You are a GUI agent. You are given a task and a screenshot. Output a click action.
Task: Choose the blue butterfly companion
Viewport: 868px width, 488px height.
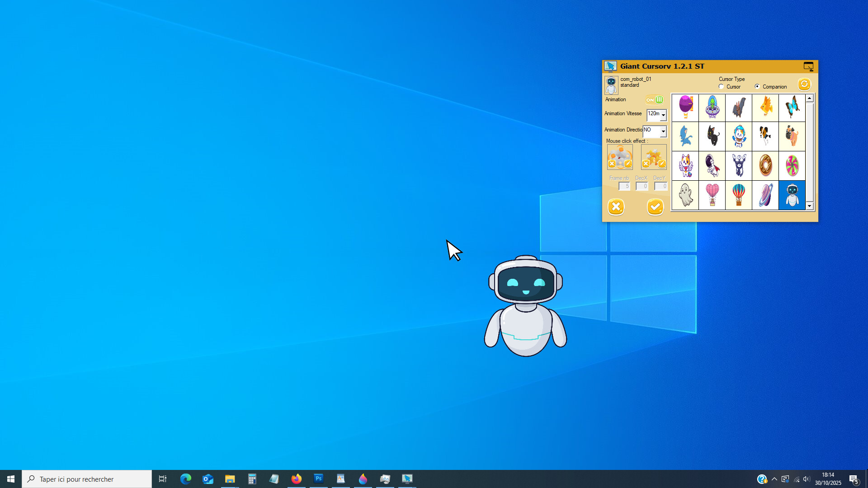792,108
